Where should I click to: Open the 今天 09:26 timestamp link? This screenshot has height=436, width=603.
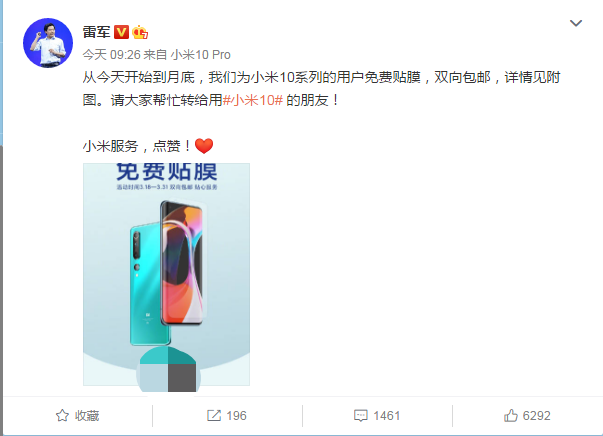[112, 55]
